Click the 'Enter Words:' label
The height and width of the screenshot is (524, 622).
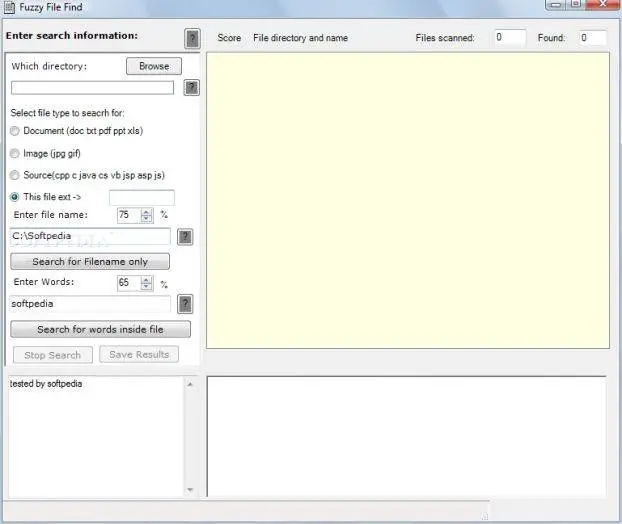44,282
